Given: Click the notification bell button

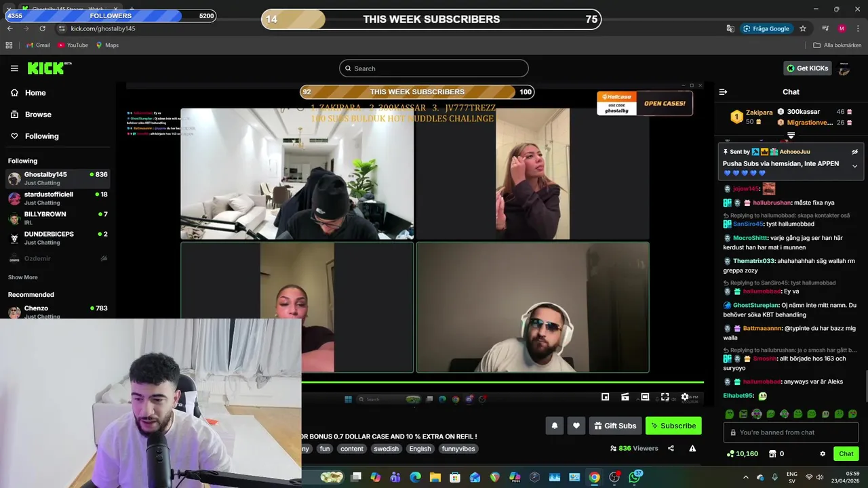Looking at the screenshot, I should (x=554, y=426).
